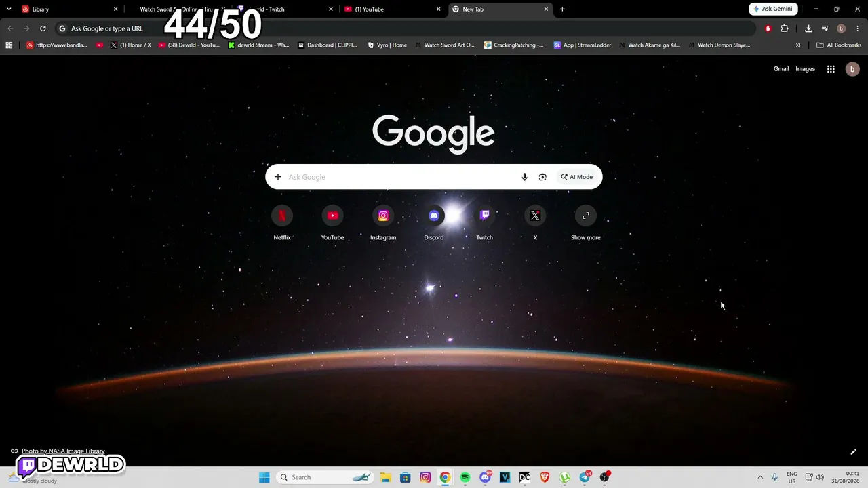Open the Discord app from the taskbar
Screen dimensions: 868x488
pos(486,477)
